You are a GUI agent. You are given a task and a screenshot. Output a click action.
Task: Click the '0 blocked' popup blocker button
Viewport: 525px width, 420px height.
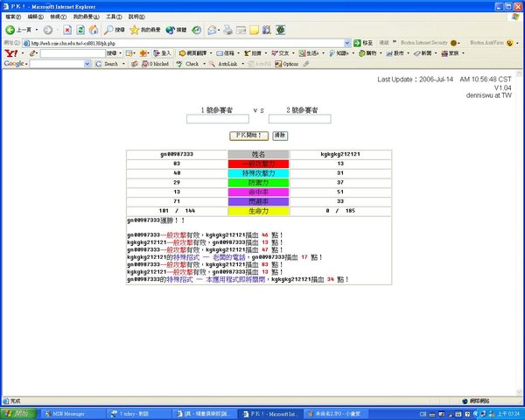pyautogui.click(x=155, y=64)
